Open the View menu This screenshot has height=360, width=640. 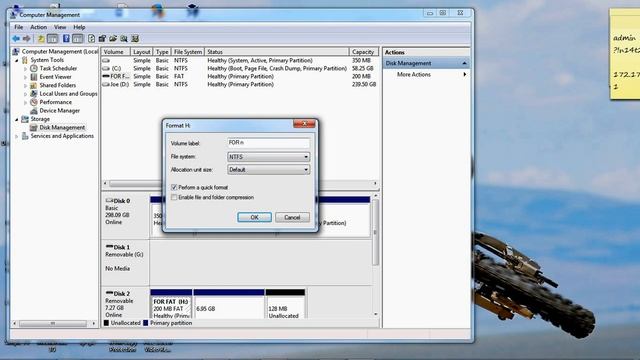tap(60, 27)
